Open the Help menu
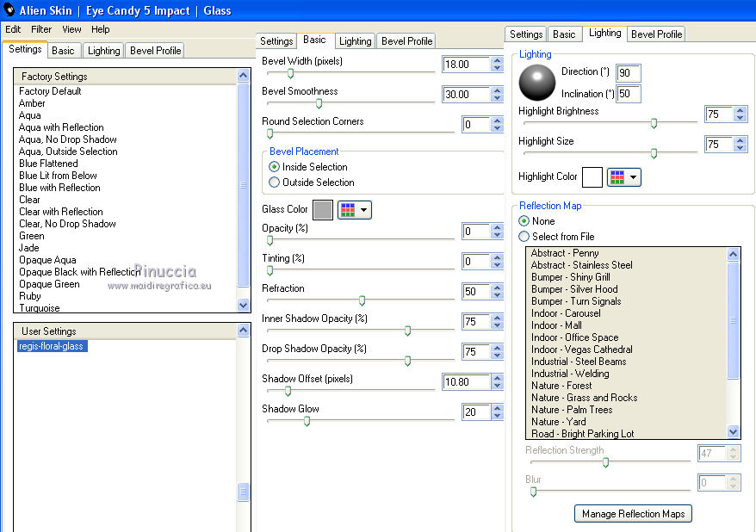Image resolution: width=756 pixels, height=532 pixels. tap(100, 29)
